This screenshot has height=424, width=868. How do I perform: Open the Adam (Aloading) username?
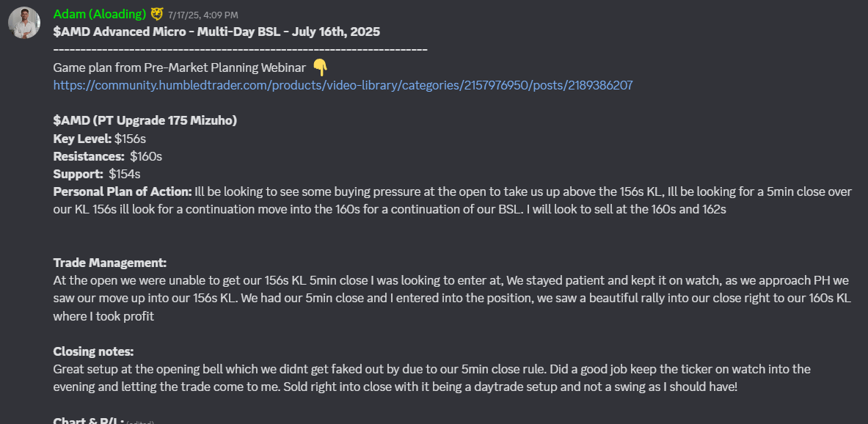click(x=100, y=14)
